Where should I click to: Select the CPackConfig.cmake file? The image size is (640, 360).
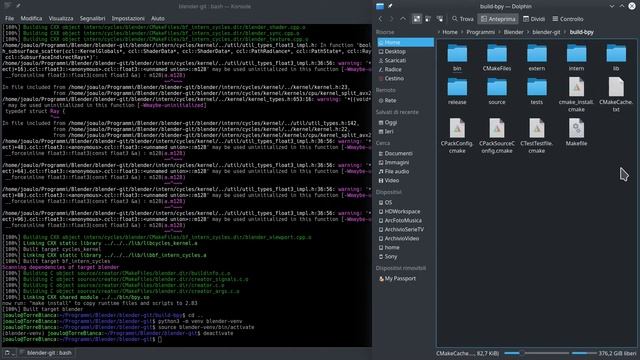coord(457,136)
